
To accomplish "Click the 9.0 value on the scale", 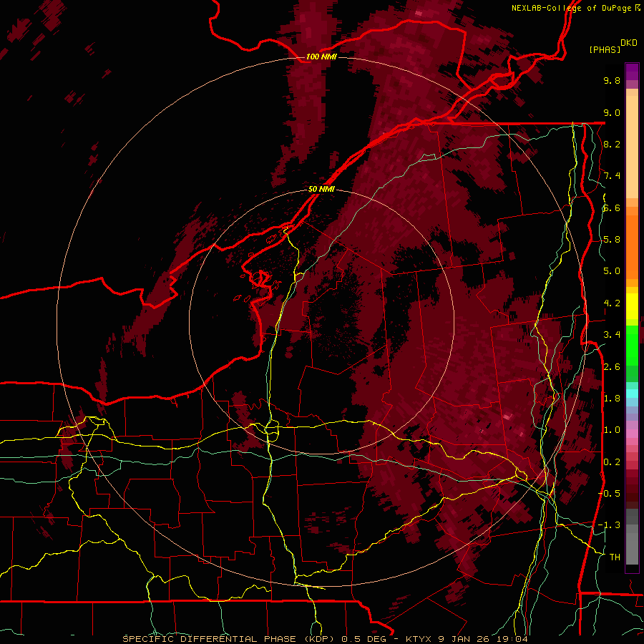I will (612, 112).
